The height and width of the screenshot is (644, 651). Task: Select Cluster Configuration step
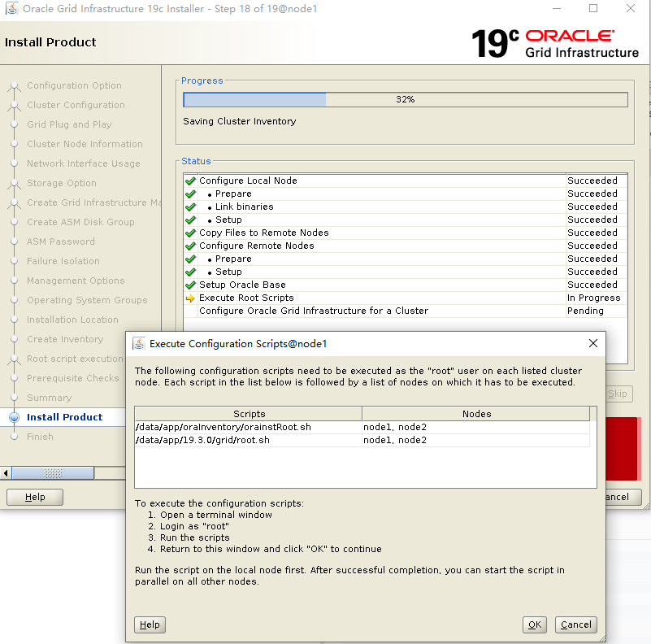76,105
